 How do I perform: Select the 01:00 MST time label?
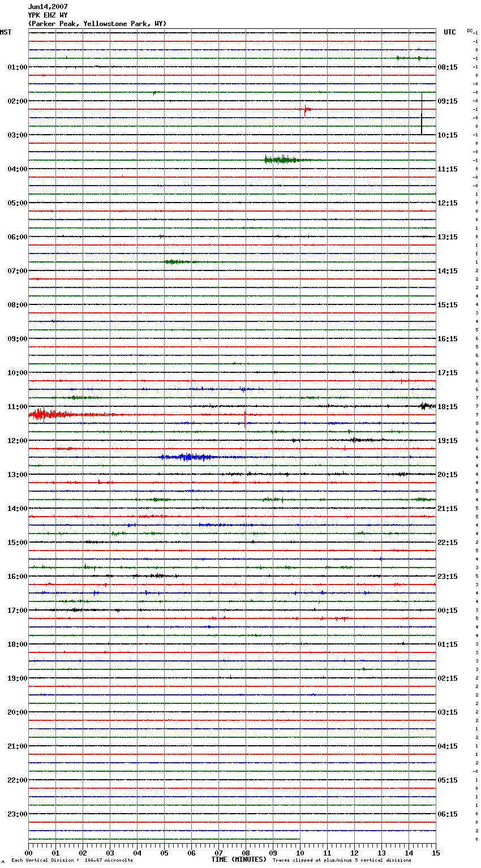(18, 67)
